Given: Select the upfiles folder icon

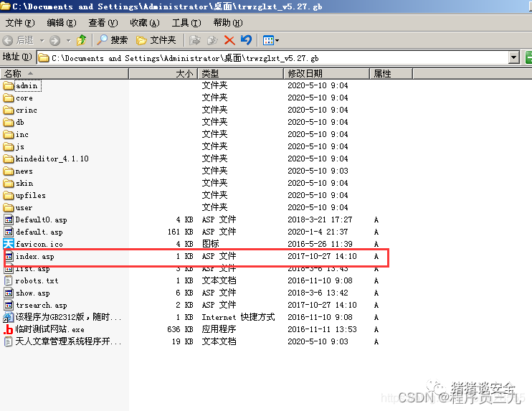Looking at the screenshot, I should 9,196.
